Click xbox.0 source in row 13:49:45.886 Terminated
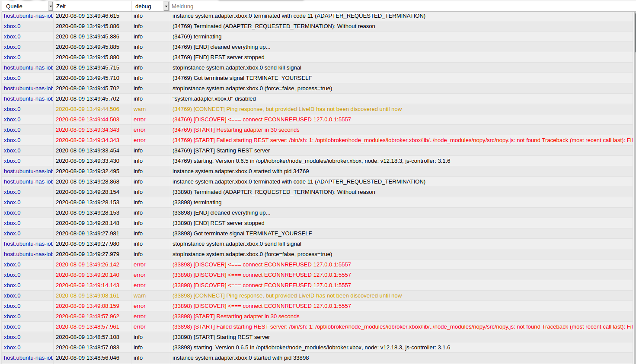Screen dimensions: 636x364 (x=12, y=26)
